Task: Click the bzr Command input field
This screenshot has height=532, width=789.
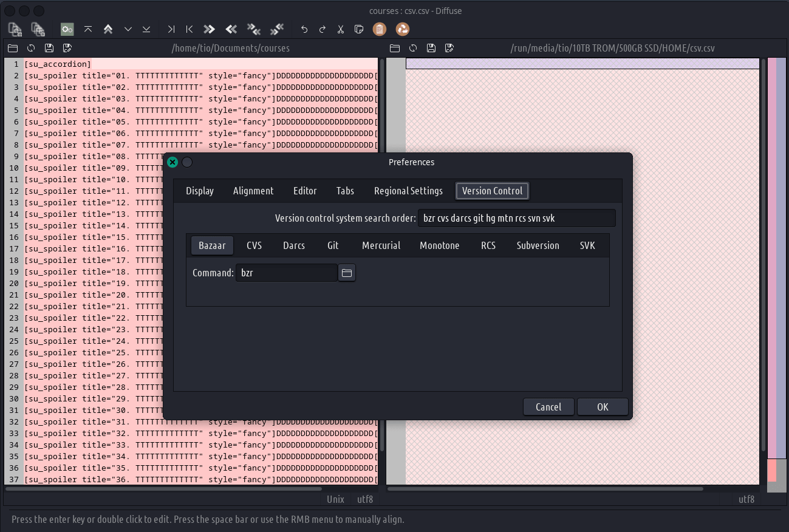Action: [287, 273]
